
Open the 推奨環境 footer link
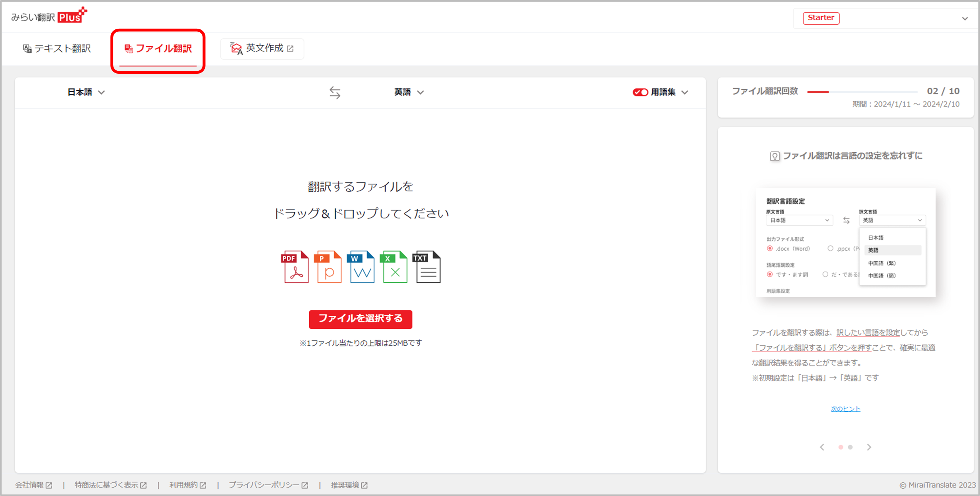[x=349, y=485]
